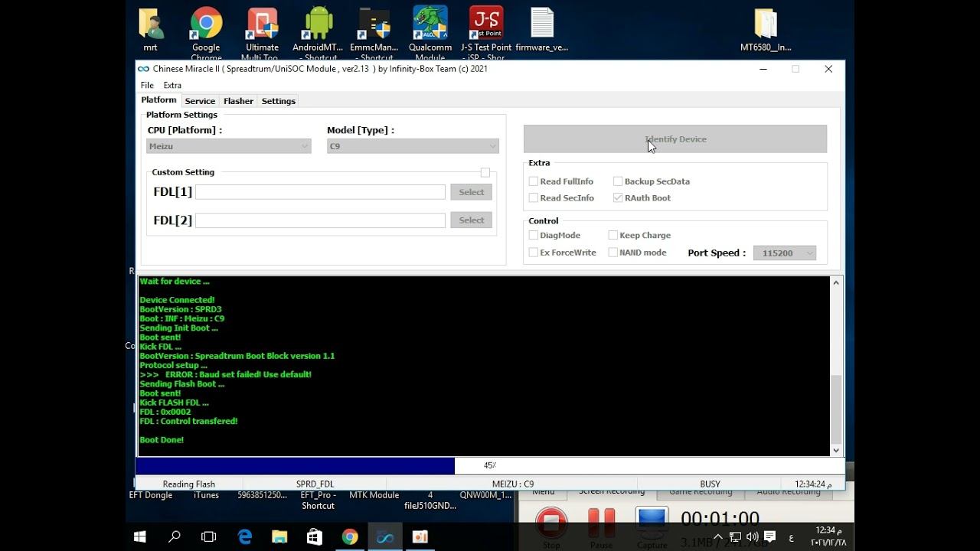Open the screen recorder taskbar app
Screen dimensions: 980x551
click(420, 537)
